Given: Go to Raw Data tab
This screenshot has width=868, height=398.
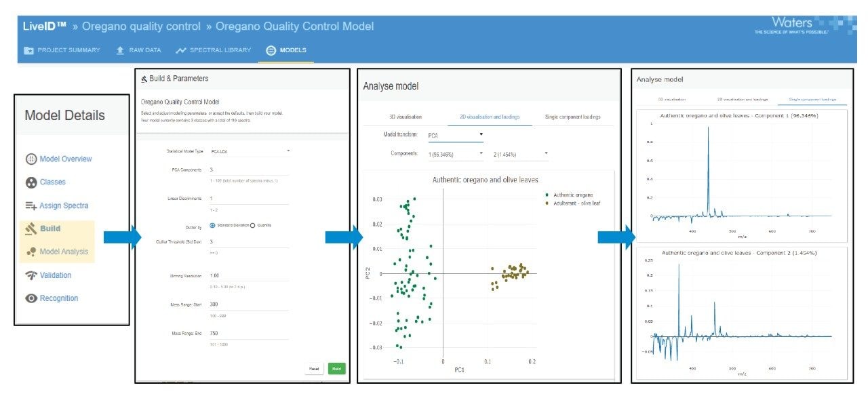Looking at the screenshot, I should (138, 50).
